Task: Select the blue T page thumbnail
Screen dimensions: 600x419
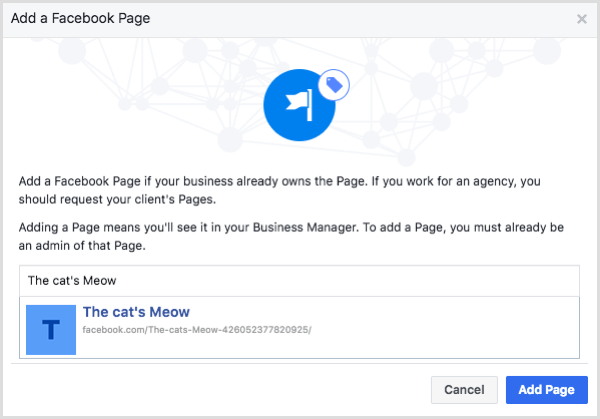Action: [51, 329]
